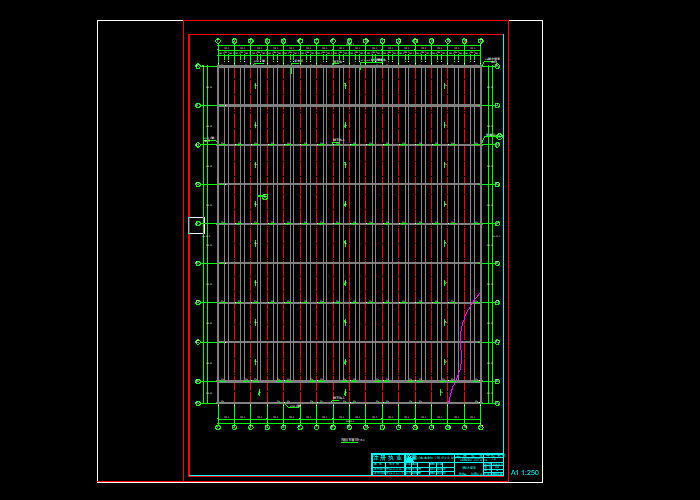Select the small white rectangle at left border
This screenshot has width=700, height=500.
pos(196,225)
